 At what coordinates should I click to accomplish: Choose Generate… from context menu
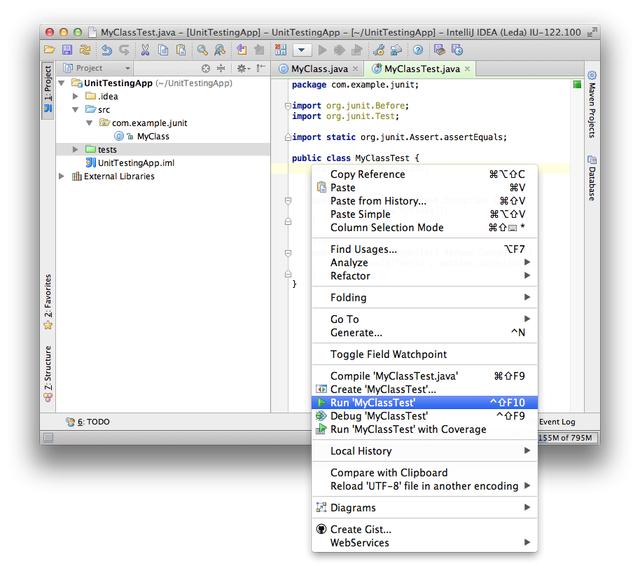pos(424,333)
